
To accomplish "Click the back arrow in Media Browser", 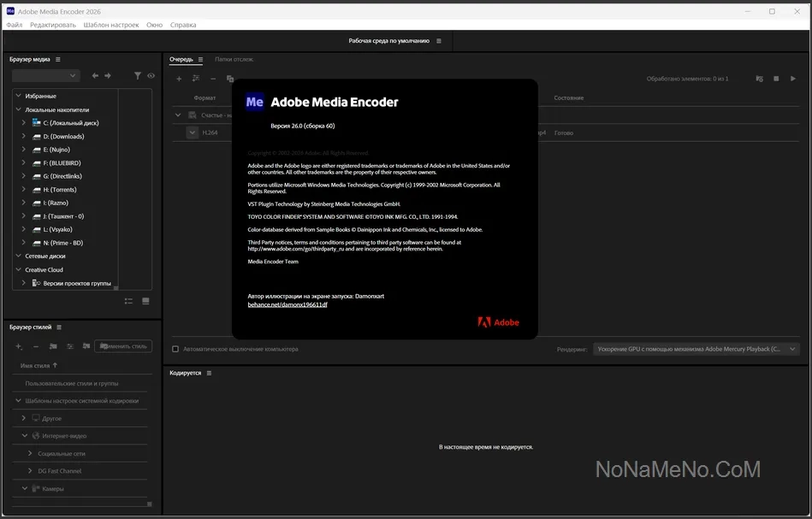I will coord(95,76).
